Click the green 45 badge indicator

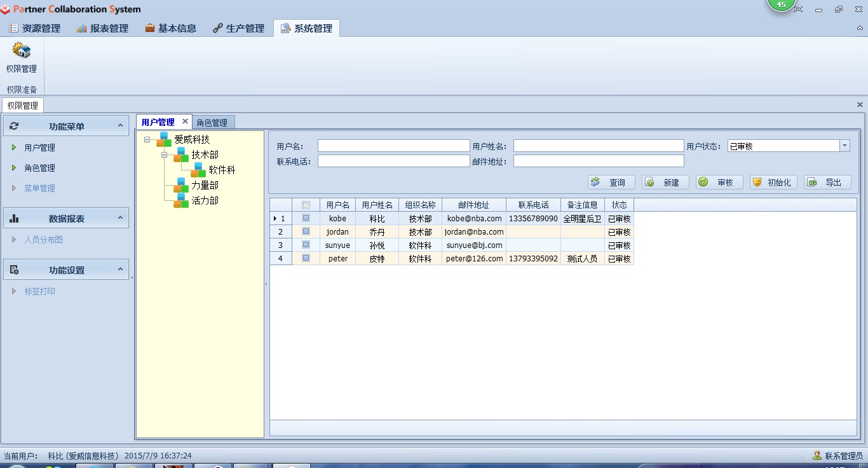(781, 4)
